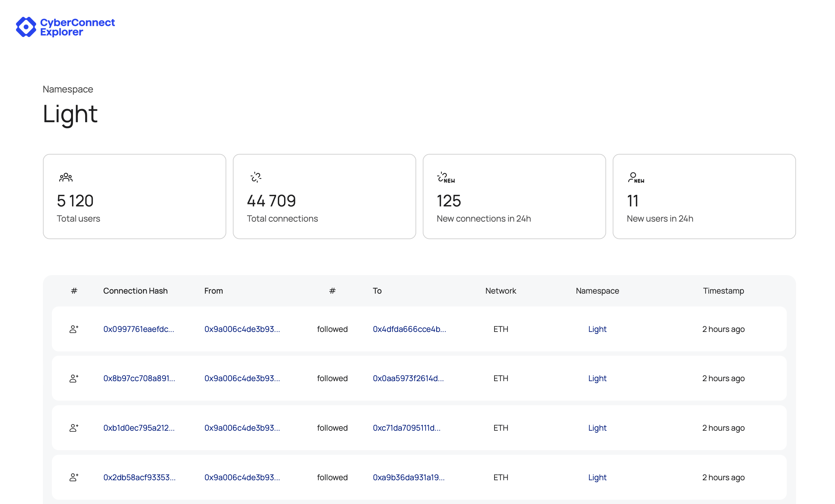Open the CyberConnect Explorer home link text
Screen dimensions: 835x504
coord(77,27)
